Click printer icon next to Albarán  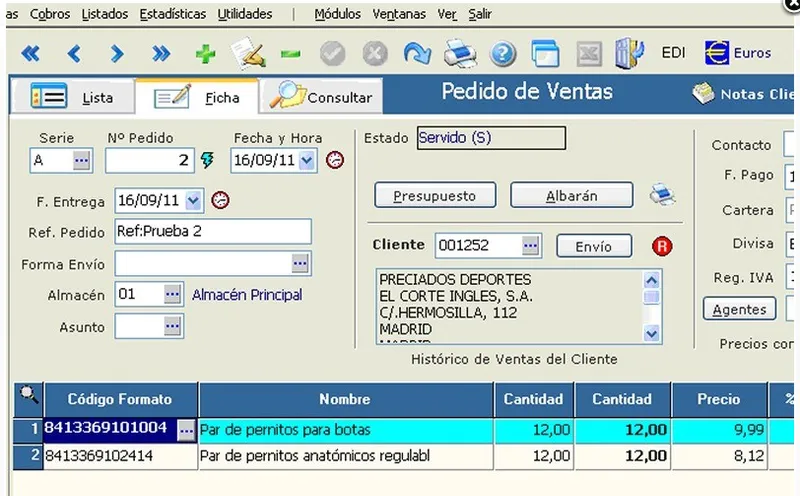(x=662, y=195)
